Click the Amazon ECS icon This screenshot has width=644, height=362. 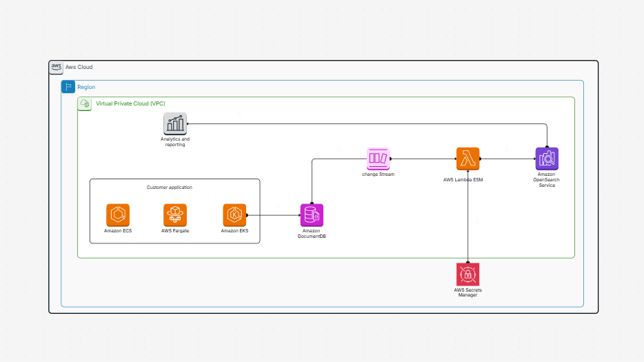(118, 215)
